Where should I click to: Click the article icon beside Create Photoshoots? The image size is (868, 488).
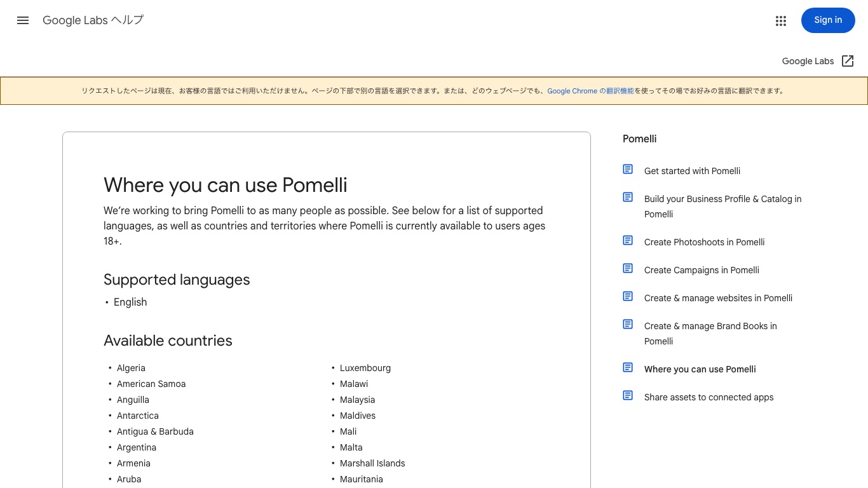point(628,240)
